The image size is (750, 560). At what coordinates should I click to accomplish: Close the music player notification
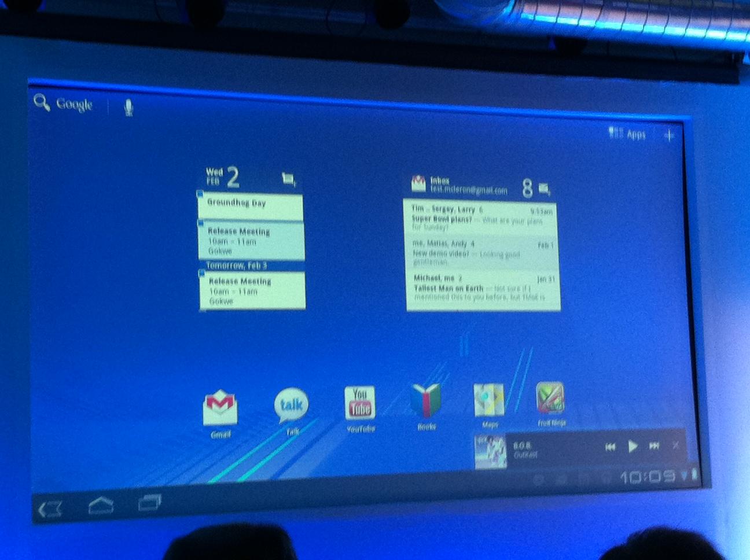[675, 445]
